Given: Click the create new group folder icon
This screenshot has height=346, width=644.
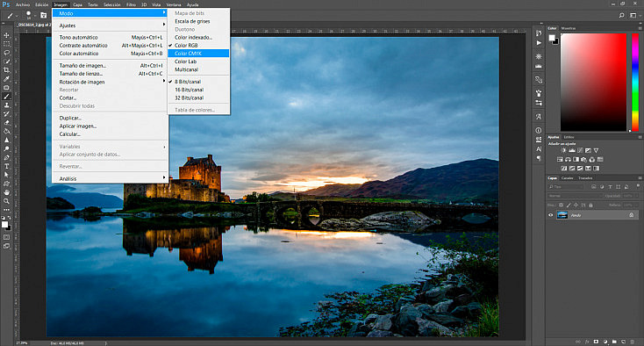Looking at the screenshot, I should pyautogui.click(x=614, y=342).
